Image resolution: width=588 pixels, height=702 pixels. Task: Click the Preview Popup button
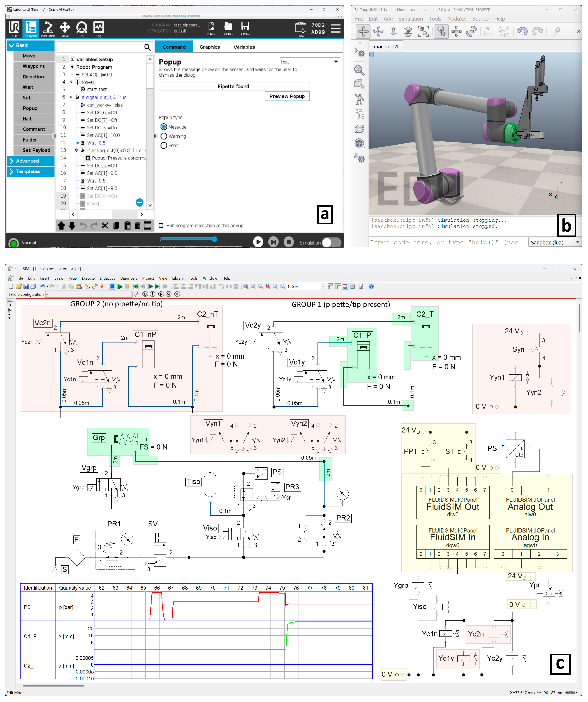point(287,97)
